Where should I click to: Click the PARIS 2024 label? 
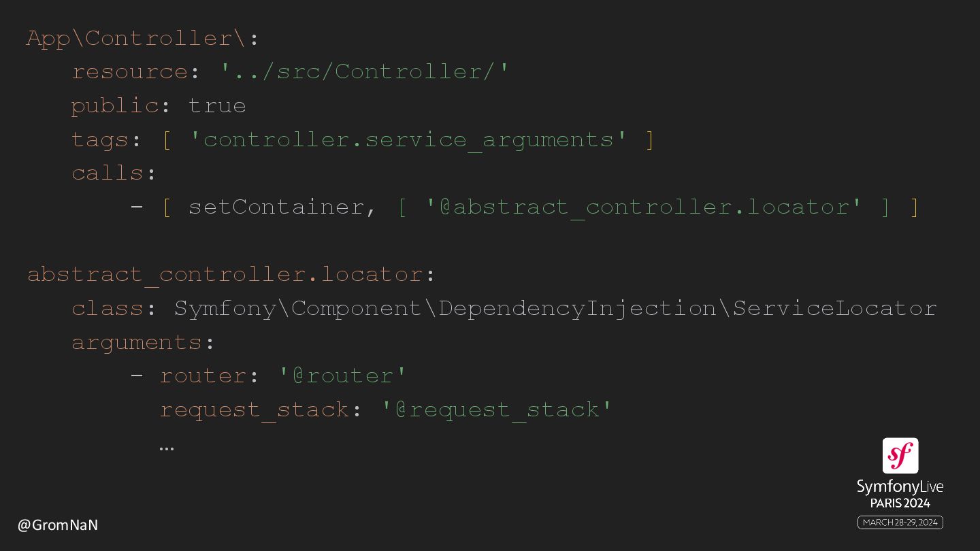pos(900,503)
